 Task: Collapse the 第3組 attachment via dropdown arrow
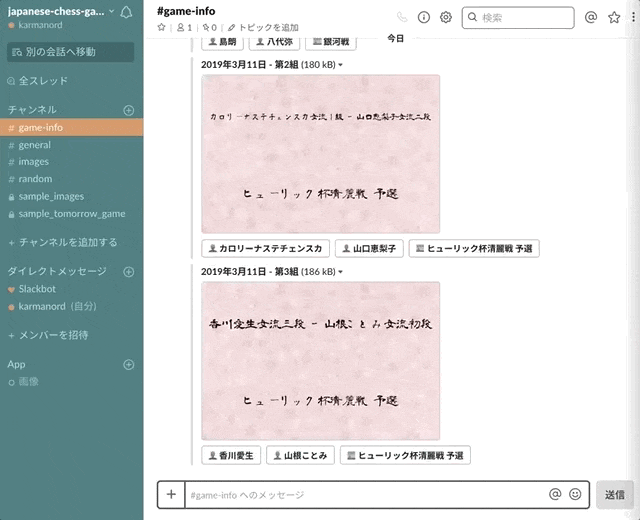pos(340,272)
